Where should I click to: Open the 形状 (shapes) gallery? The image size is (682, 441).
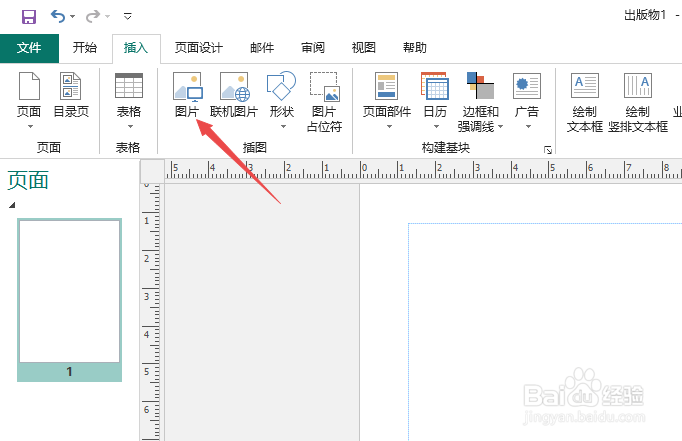[x=281, y=95]
